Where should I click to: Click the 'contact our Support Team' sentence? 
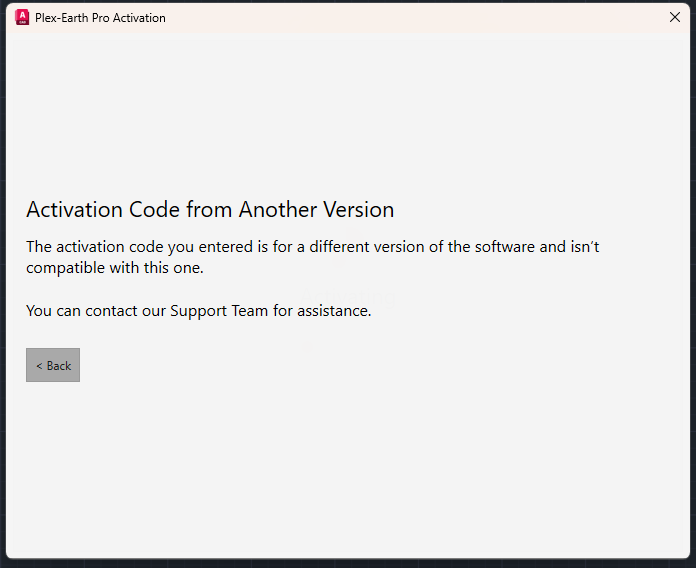[198, 311]
